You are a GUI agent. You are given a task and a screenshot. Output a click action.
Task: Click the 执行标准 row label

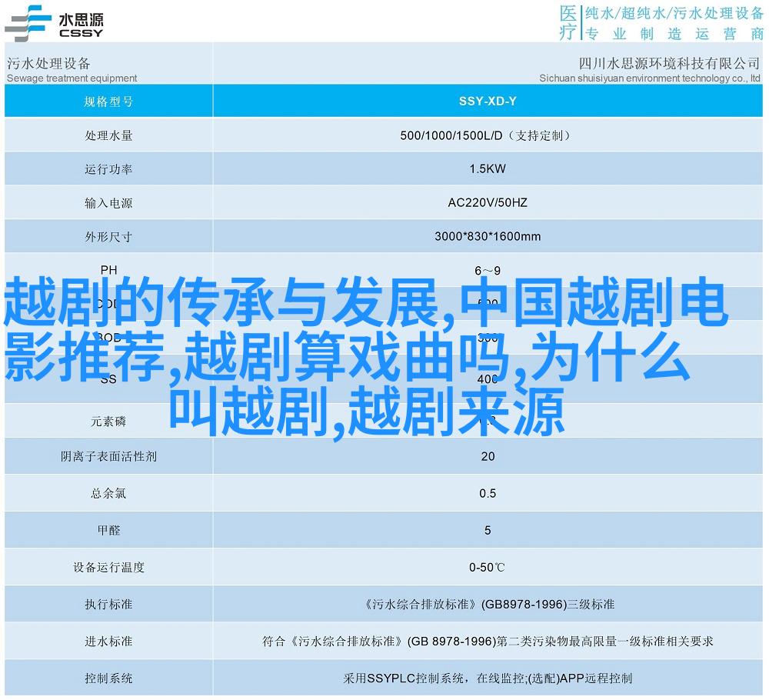[108, 605]
